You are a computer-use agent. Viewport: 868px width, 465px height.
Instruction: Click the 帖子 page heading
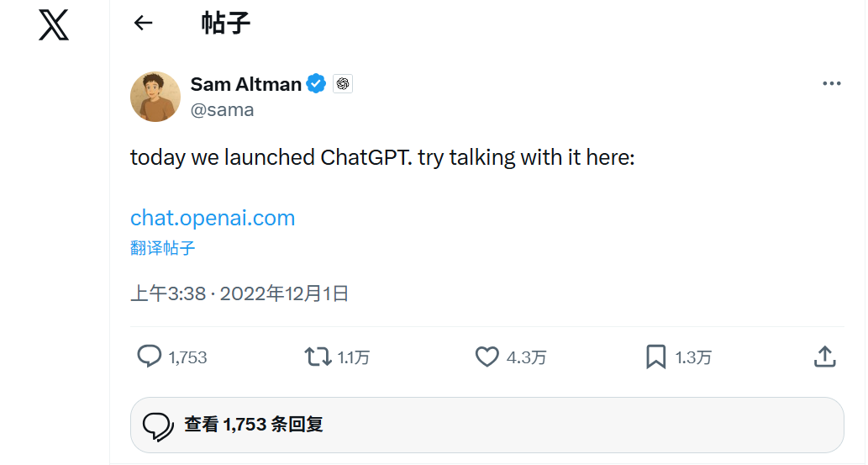pyautogui.click(x=225, y=24)
